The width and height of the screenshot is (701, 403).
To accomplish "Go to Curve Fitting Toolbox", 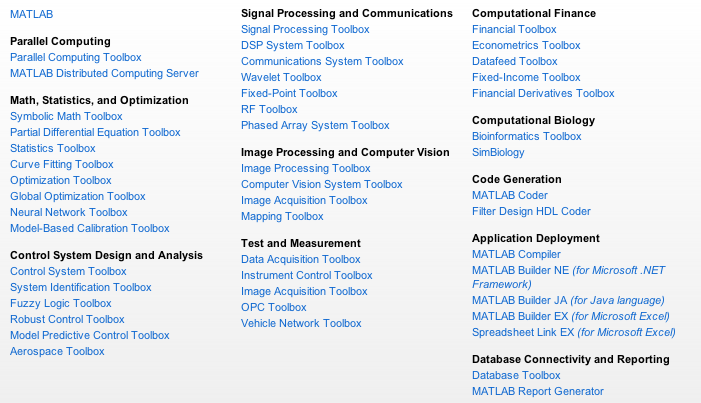I will pos(62,164).
